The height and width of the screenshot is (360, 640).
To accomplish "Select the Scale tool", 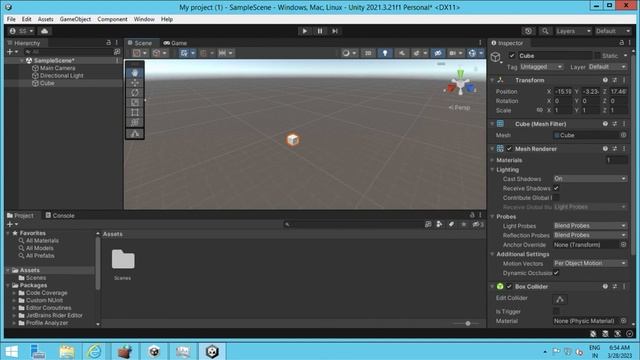I will click(135, 102).
